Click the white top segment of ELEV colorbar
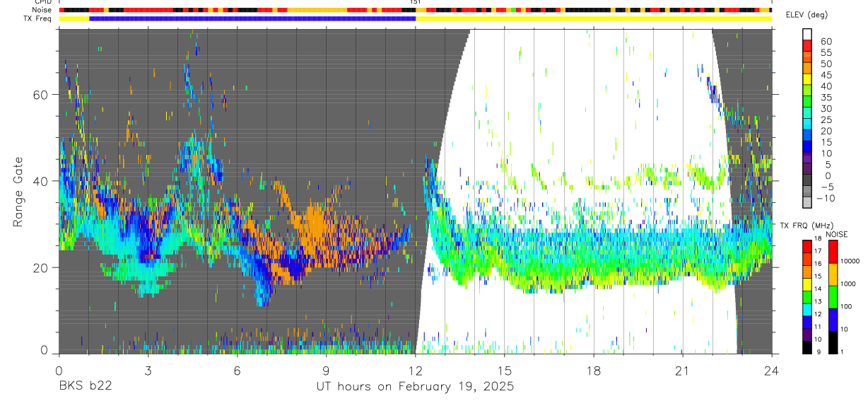Viewport: 868px width, 401px height. (x=807, y=34)
